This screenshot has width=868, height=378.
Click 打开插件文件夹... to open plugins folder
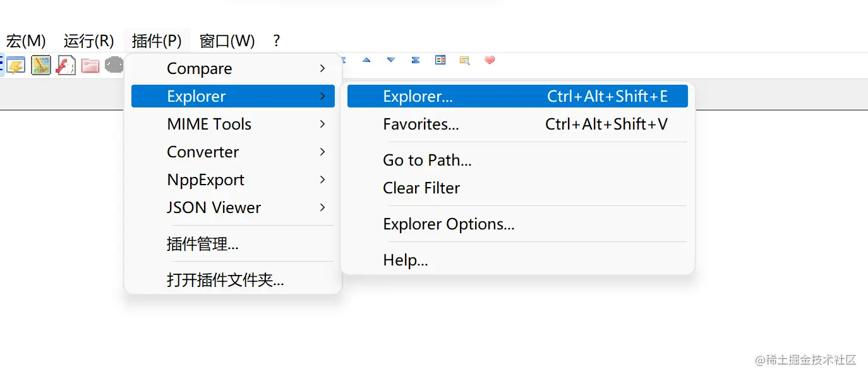(x=225, y=279)
